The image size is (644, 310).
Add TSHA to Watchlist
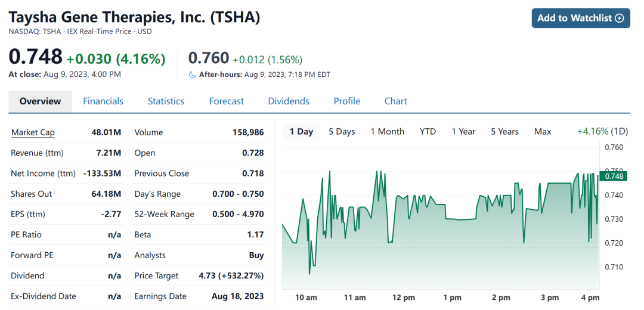pos(581,18)
